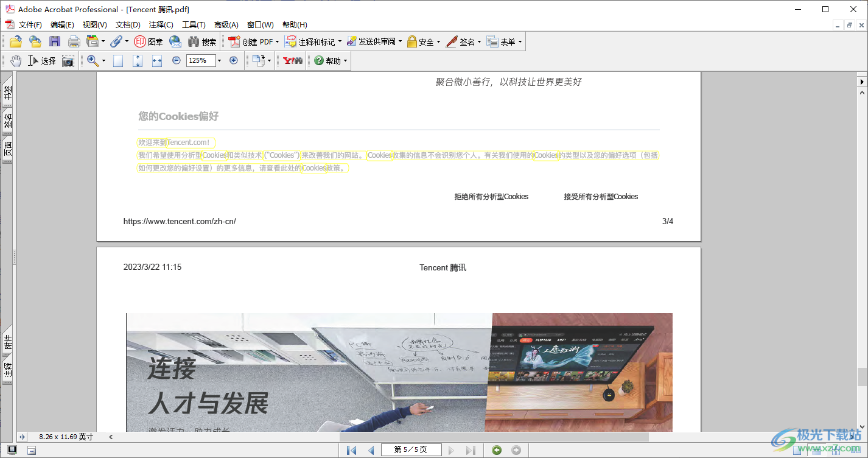The height and width of the screenshot is (458, 868).
Task: Click the vertical scrollbar thumb
Action: pos(862,377)
